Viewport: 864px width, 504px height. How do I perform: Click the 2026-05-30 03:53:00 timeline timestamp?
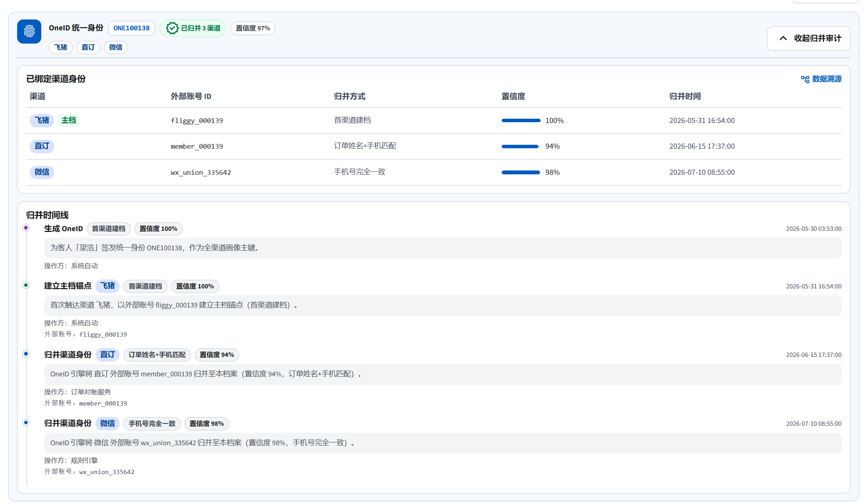[814, 228]
